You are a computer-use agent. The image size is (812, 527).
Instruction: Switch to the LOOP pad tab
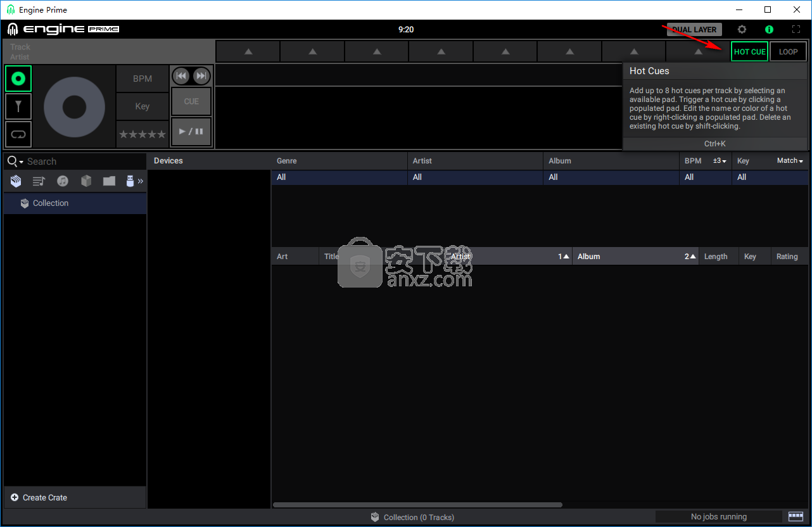click(x=789, y=52)
